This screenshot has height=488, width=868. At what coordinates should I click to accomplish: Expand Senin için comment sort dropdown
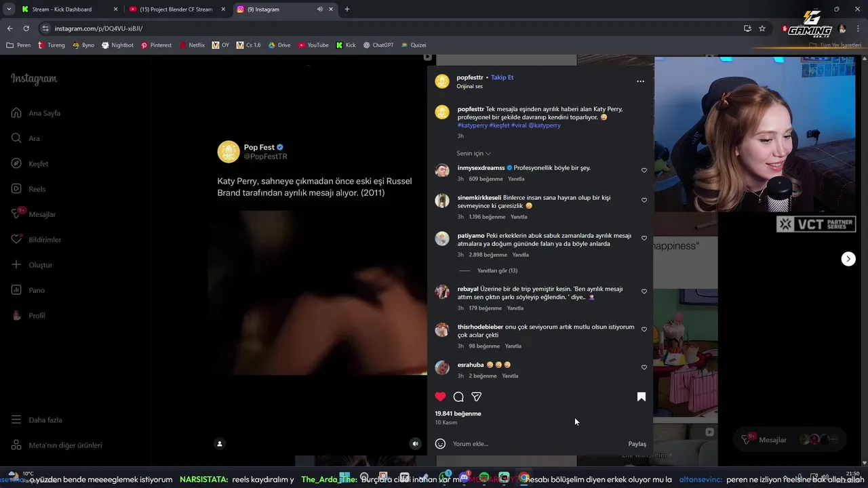pos(473,154)
